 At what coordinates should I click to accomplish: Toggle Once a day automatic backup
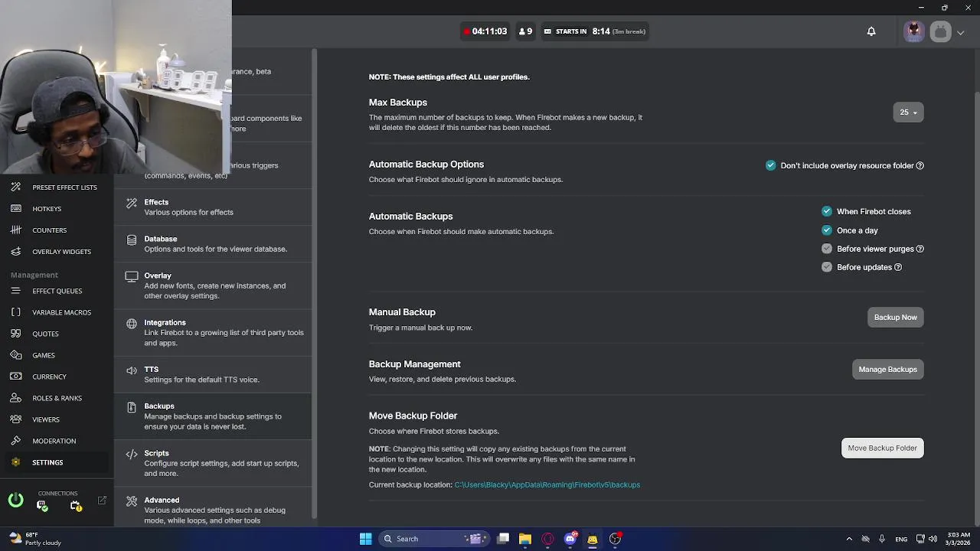click(x=827, y=230)
